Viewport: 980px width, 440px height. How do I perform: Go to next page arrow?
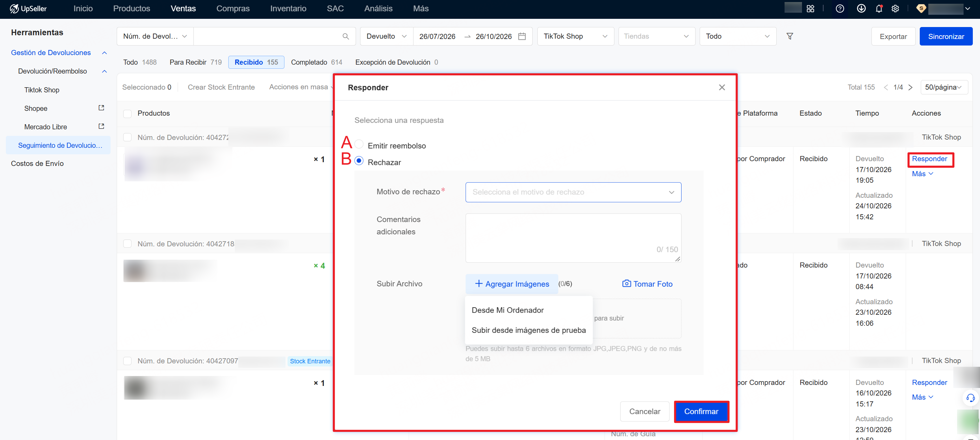pyautogui.click(x=911, y=88)
